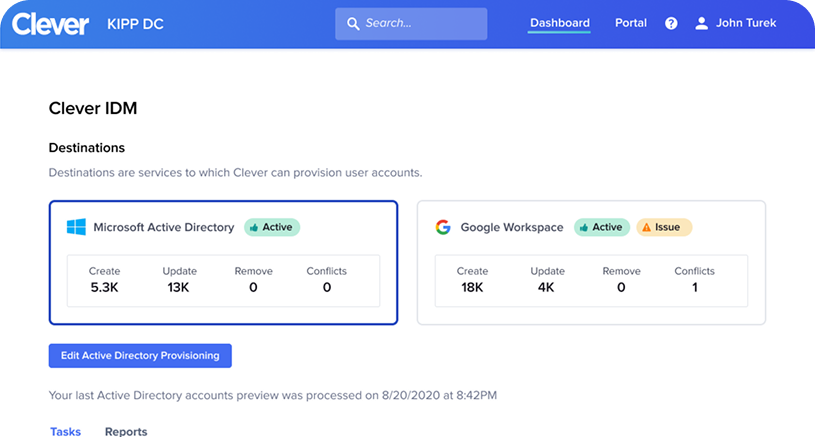The width and height of the screenshot is (815, 437).
Task: Click the Windows logo on Microsoft card
Action: pos(76,227)
